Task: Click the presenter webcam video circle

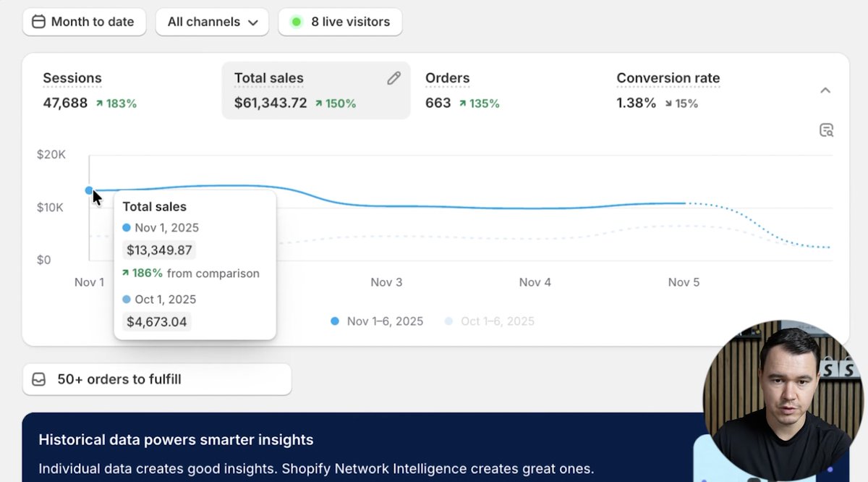Action: tap(782, 400)
